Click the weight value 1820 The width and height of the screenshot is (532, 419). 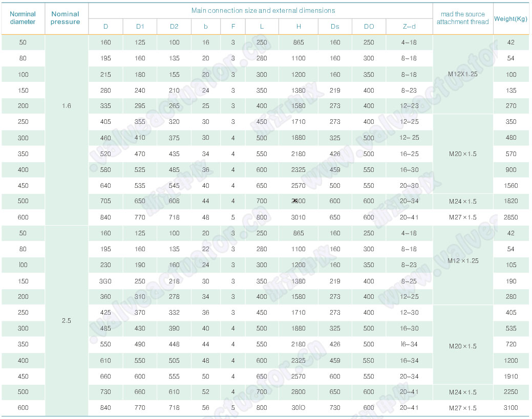510,202
